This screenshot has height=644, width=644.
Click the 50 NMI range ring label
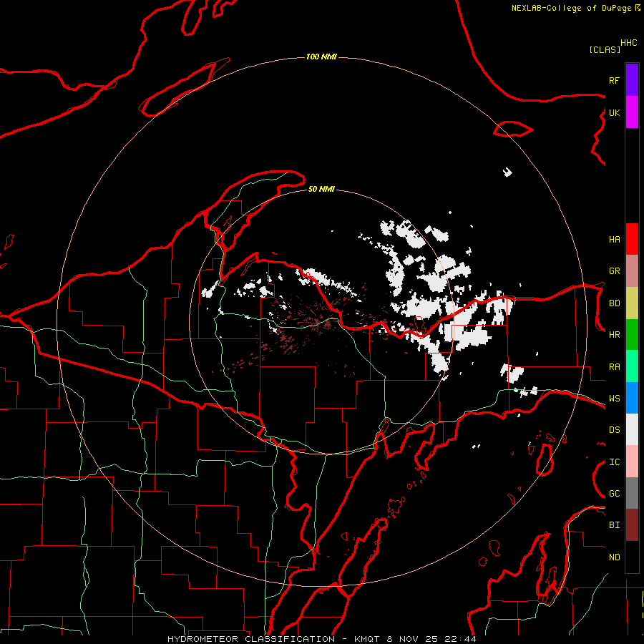(321, 189)
